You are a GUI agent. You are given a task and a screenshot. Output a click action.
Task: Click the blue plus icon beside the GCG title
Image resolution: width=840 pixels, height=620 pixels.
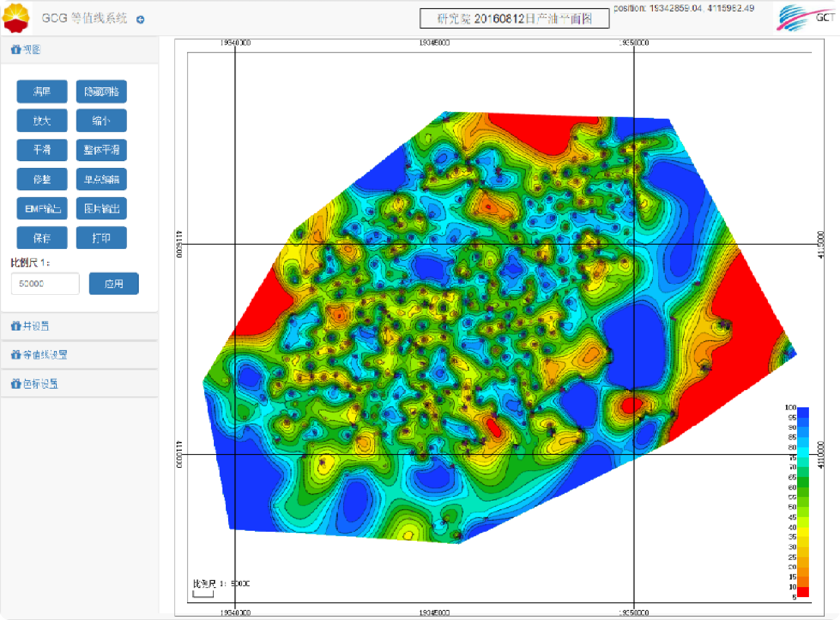coord(140,20)
